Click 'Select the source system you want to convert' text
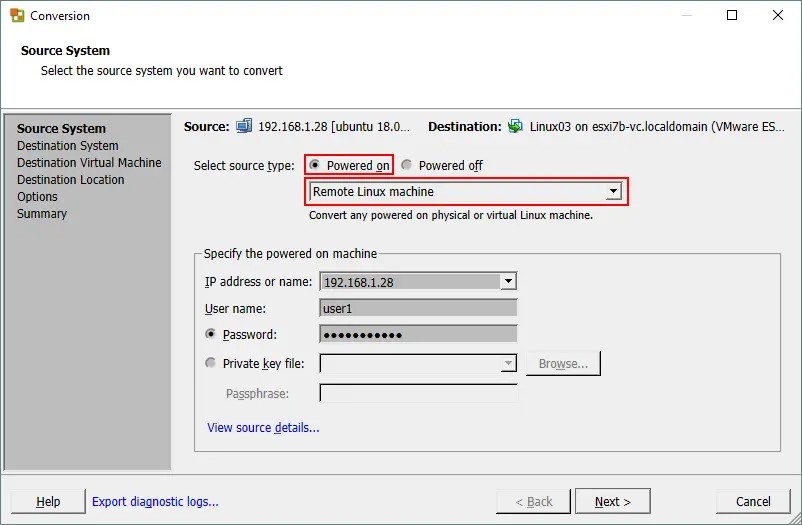 coord(162,71)
